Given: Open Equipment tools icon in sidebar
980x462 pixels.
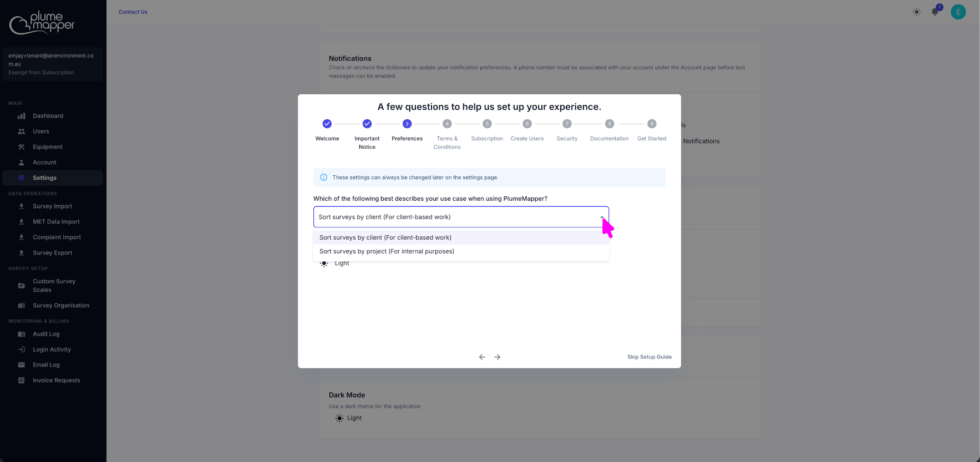Looking at the screenshot, I should click(x=22, y=147).
